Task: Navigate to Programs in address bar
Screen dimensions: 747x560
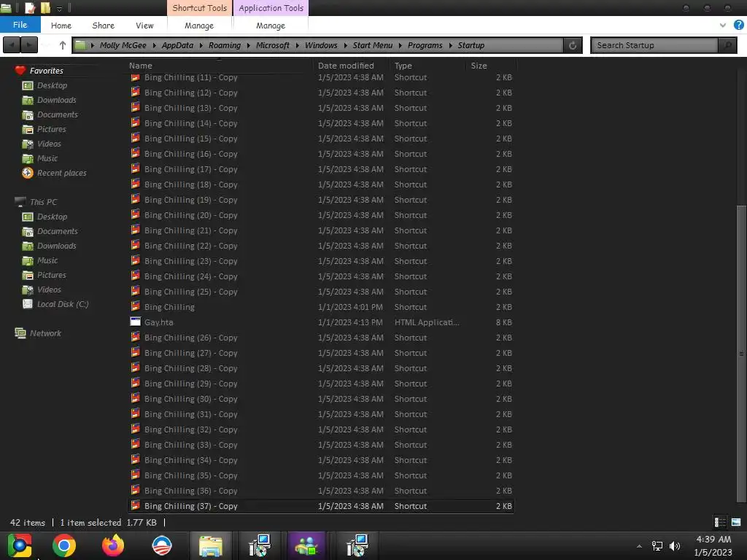Action: click(x=425, y=45)
